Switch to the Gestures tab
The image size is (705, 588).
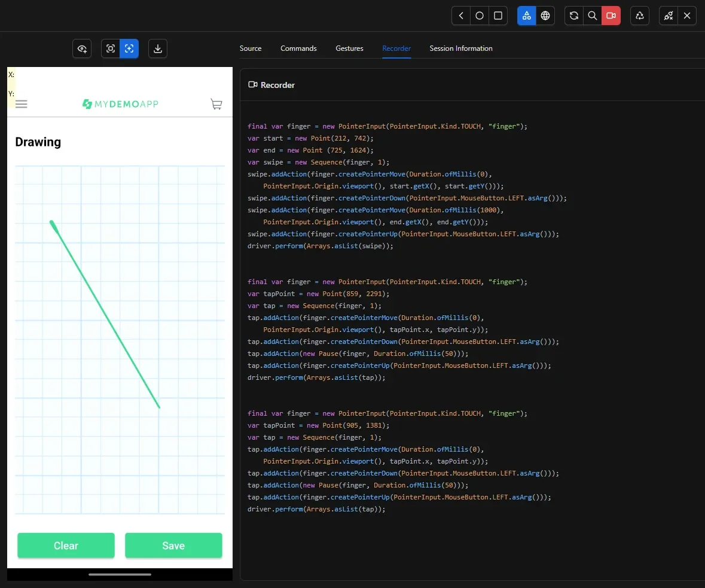(x=349, y=48)
